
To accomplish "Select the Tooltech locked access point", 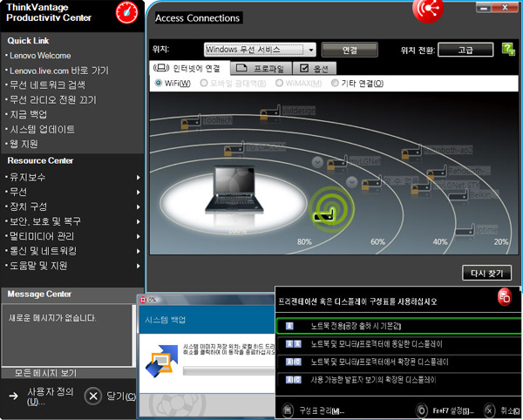I will 191,122.
